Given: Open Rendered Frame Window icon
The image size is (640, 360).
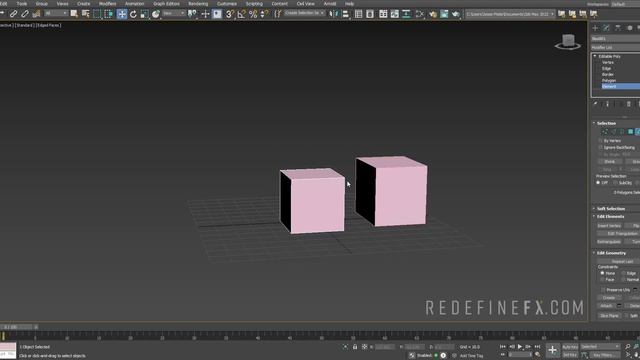Looking at the screenshot, I should click(444, 14).
